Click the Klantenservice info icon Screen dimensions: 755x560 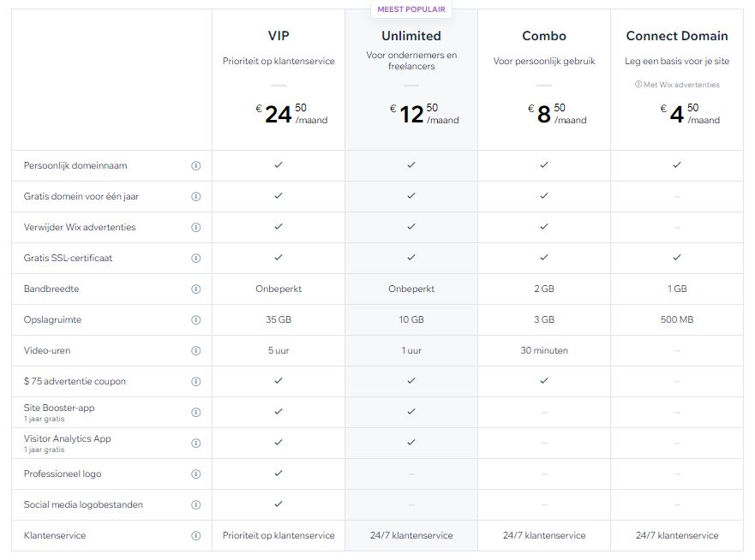click(195, 536)
